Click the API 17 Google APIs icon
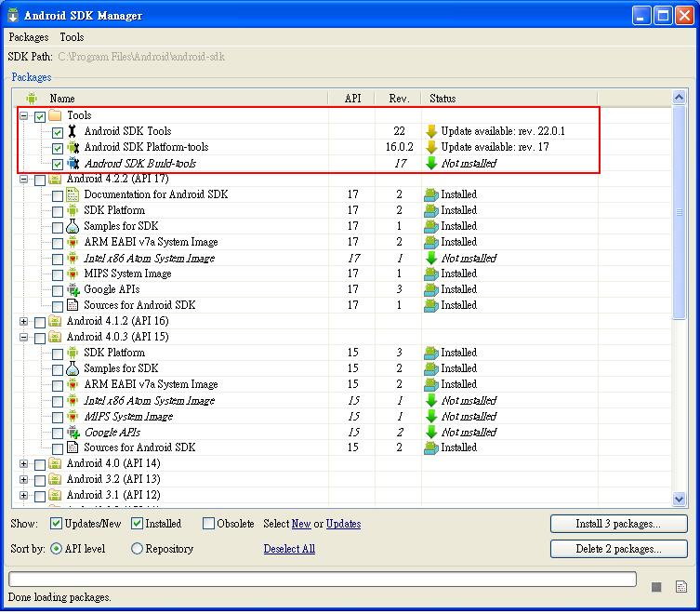 coord(73,289)
